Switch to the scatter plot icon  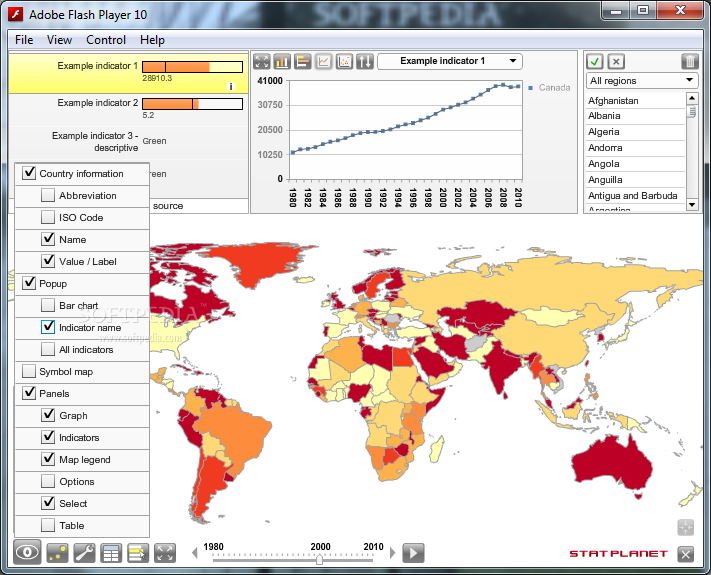344,61
